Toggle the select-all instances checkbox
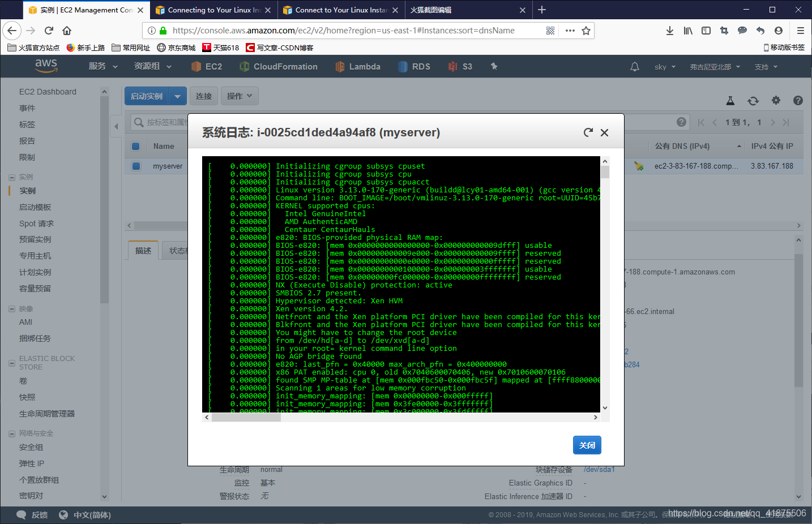 [x=136, y=146]
